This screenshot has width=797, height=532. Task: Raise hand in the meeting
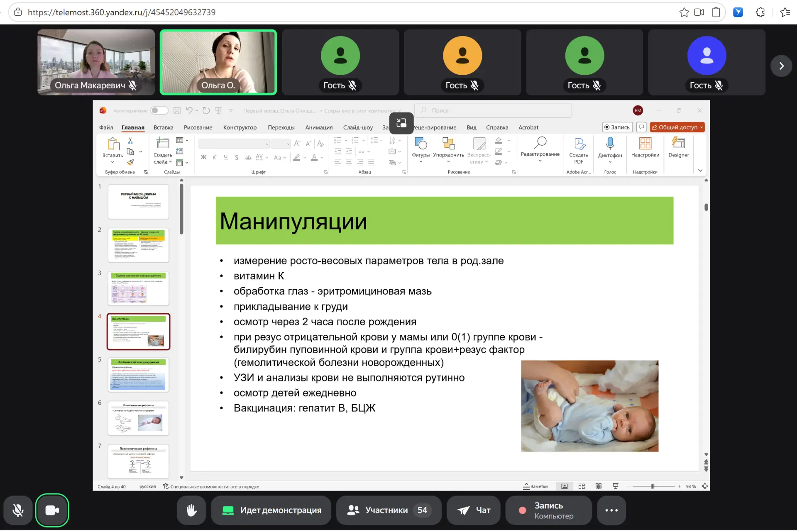[x=191, y=510]
